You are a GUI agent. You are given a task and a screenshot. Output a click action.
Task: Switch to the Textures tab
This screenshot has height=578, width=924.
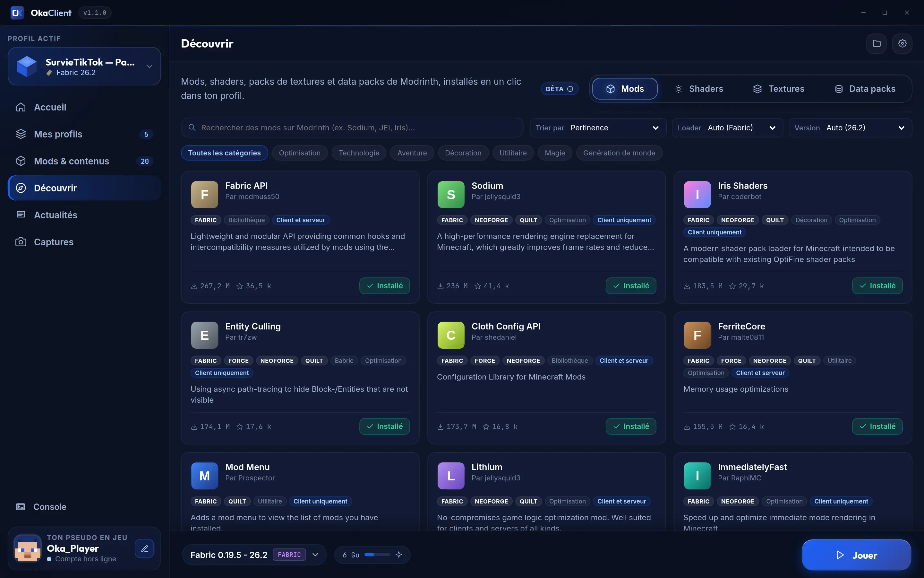779,89
